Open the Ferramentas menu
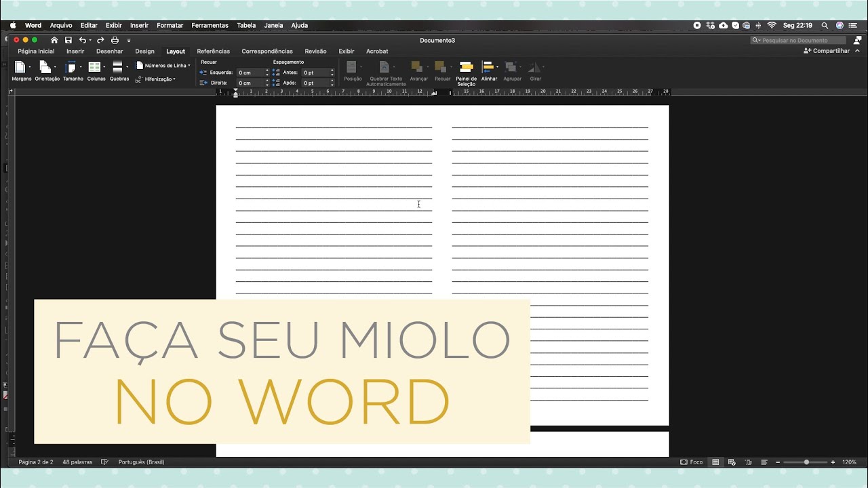Screen dimensions: 868x488 point(210,25)
